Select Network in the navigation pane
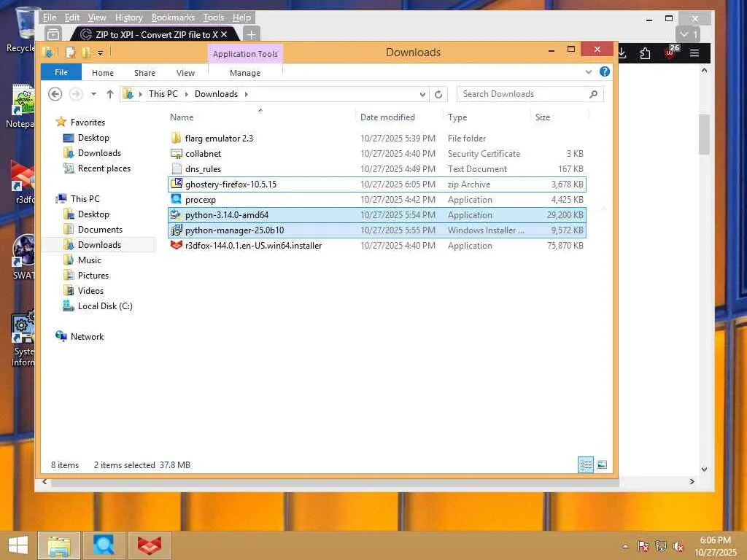This screenshot has height=560, width=747. 87,337
